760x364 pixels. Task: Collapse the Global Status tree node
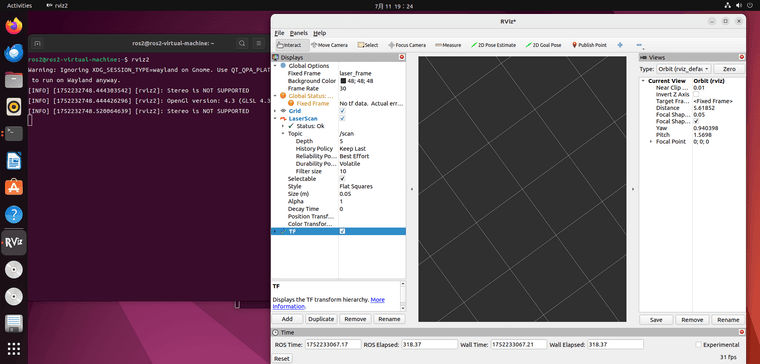[x=275, y=96]
